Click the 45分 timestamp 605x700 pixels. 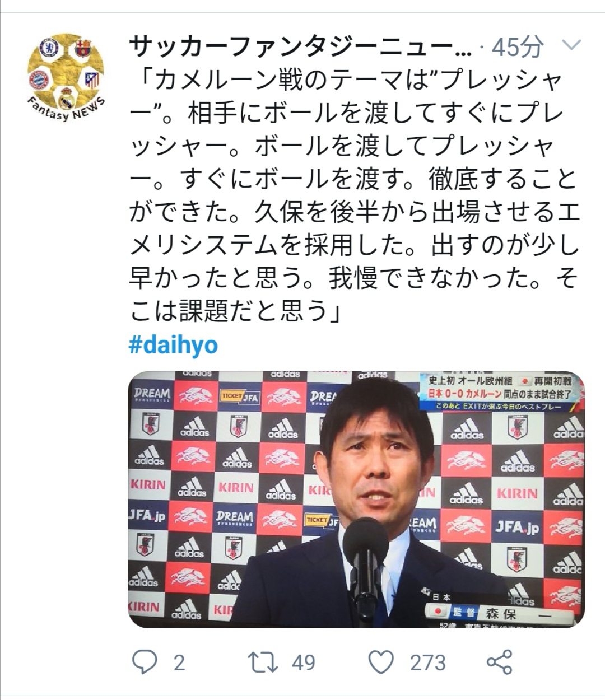(x=518, y=48)
